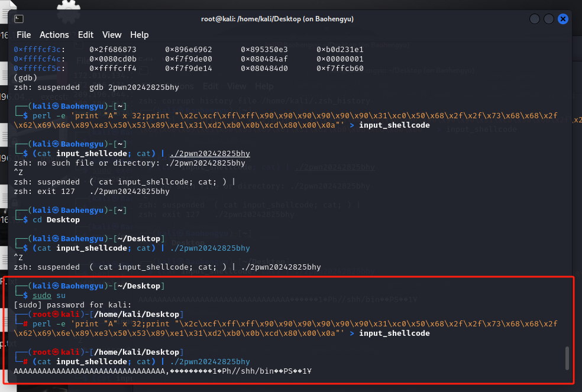This screenshot has height=392, width=582.
Task: Click the terminal scrollbar handle
Action: point(567,358)
